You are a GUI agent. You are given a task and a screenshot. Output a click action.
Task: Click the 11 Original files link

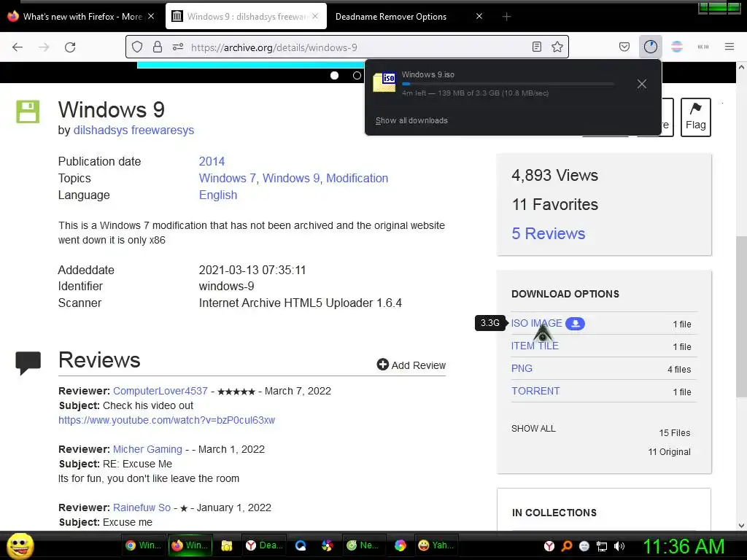pyautogui.click(x=669, y=452)
